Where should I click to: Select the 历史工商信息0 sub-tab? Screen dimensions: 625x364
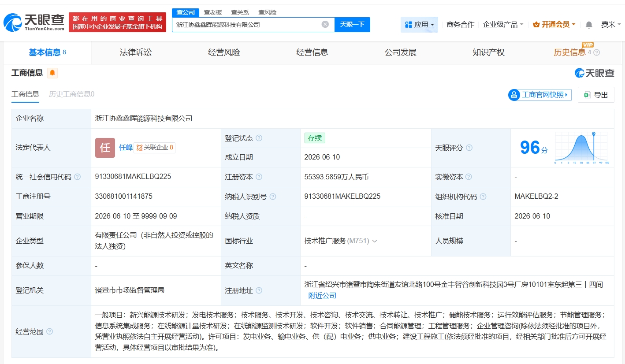point(71,94)
